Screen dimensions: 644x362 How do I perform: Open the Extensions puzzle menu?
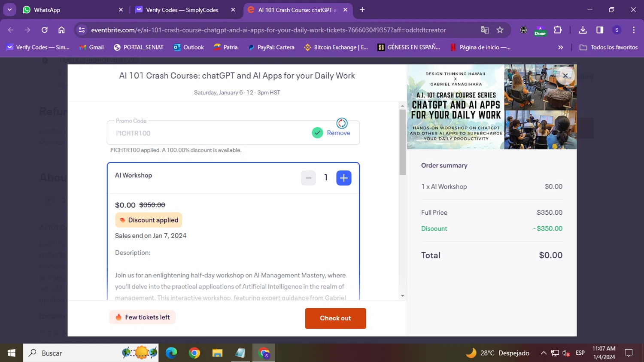click(x=557, y=30)
